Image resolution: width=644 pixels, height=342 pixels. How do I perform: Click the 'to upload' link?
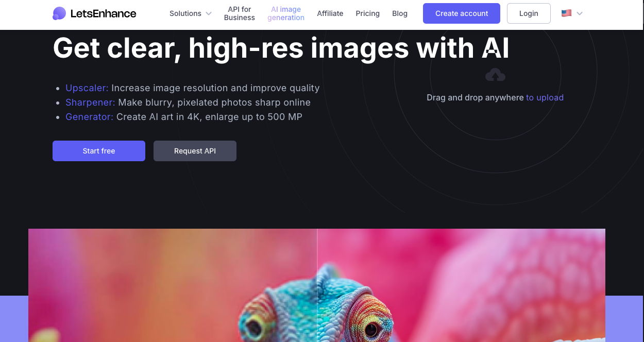545,97
